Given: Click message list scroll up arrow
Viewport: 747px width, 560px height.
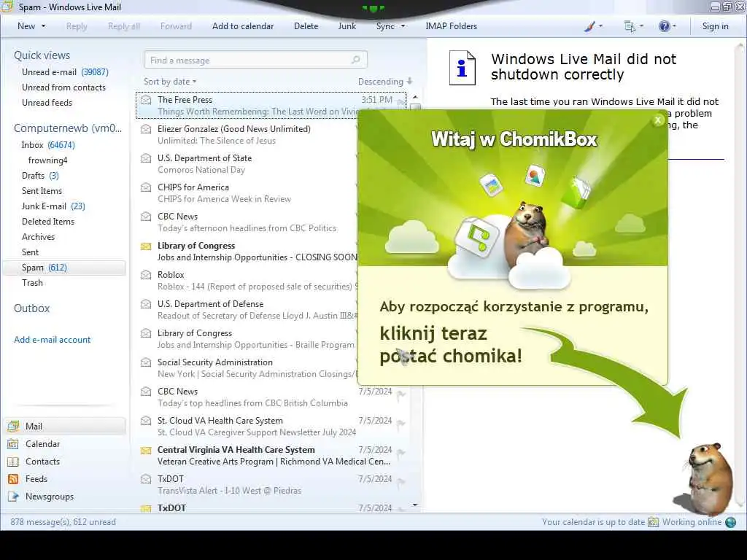Looking at the screenshot, I should tap(415, 97).
